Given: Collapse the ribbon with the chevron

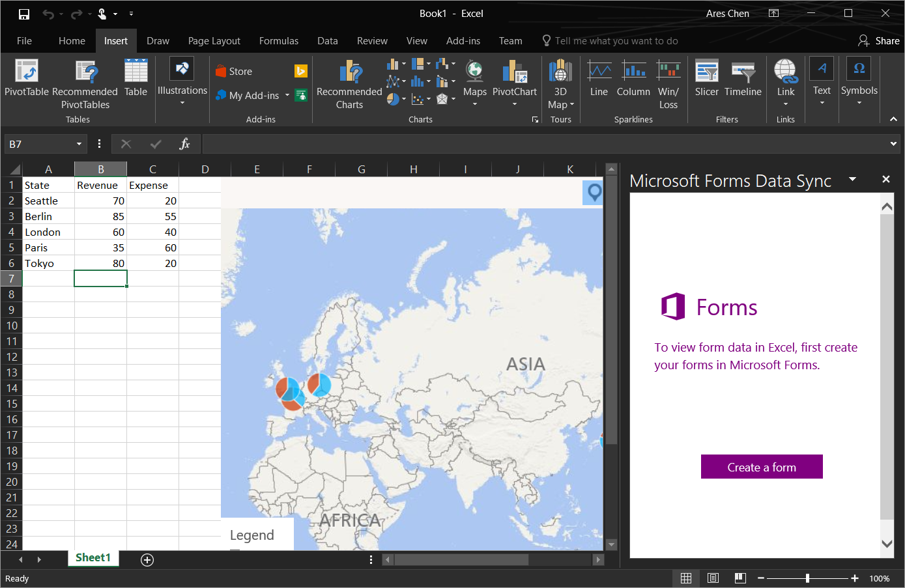Looking at the screenshot, I should [893, 119].
